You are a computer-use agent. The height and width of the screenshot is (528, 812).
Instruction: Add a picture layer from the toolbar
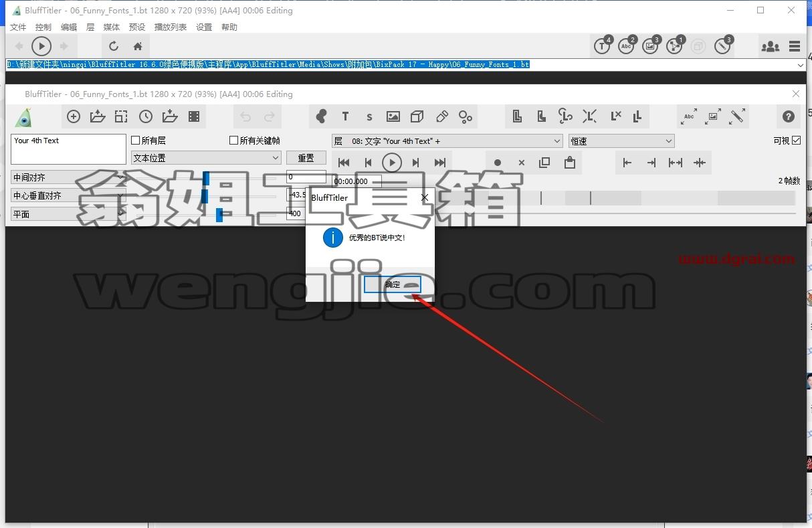coord(393,116)
